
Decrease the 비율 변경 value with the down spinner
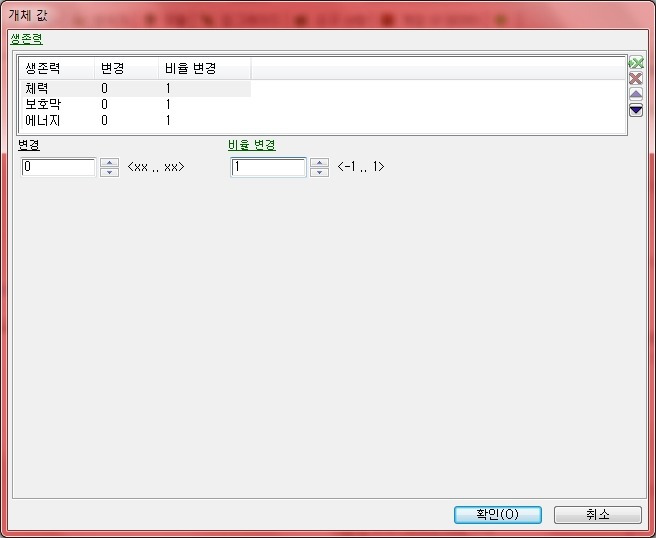(320, 172)
